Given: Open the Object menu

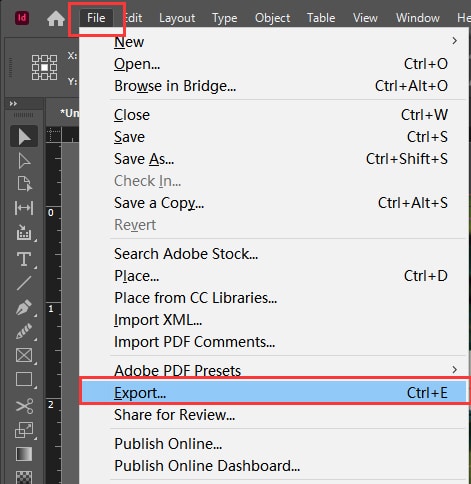Looking at the screenshot, I should click(x=272, y=18).
